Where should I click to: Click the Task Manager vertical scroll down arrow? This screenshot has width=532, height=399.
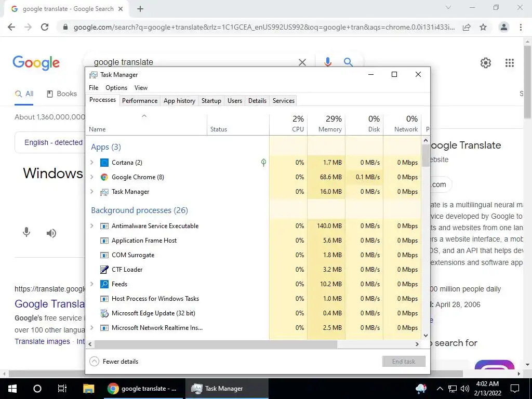[x=425, y=335]
